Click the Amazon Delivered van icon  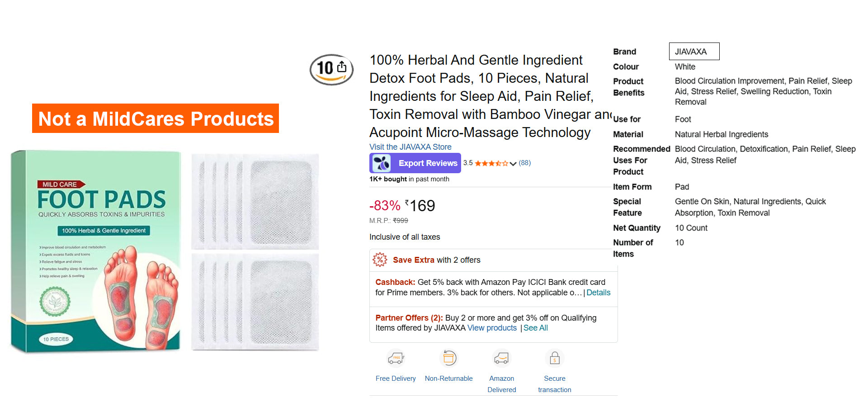click(x=501, y=359)
